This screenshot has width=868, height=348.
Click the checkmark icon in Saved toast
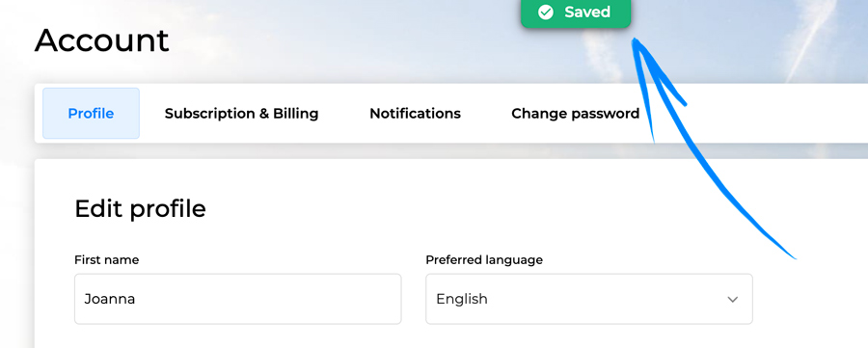(546, 13)
